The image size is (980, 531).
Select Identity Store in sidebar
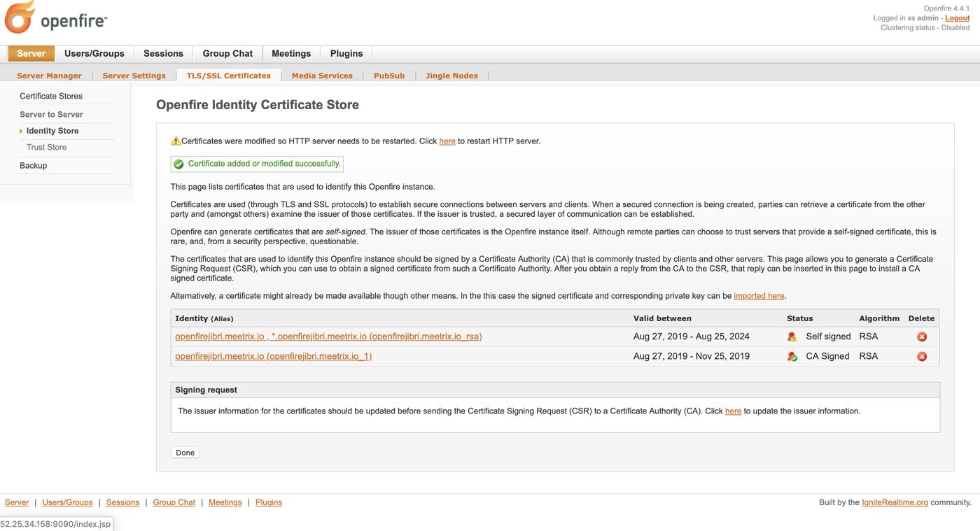52,131
